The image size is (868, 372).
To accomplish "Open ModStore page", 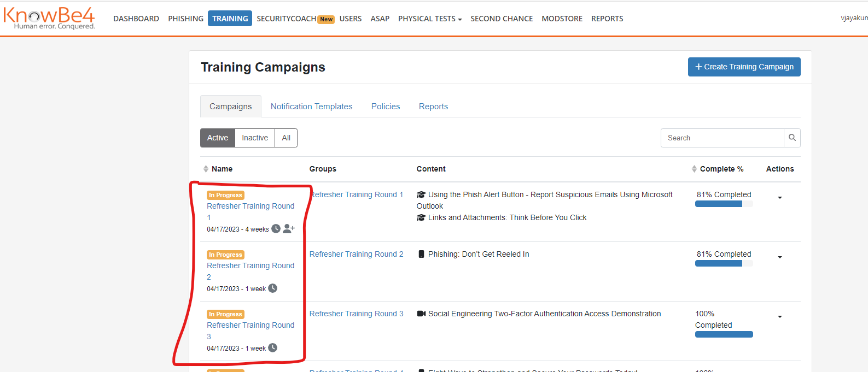I will coord(562,19).
